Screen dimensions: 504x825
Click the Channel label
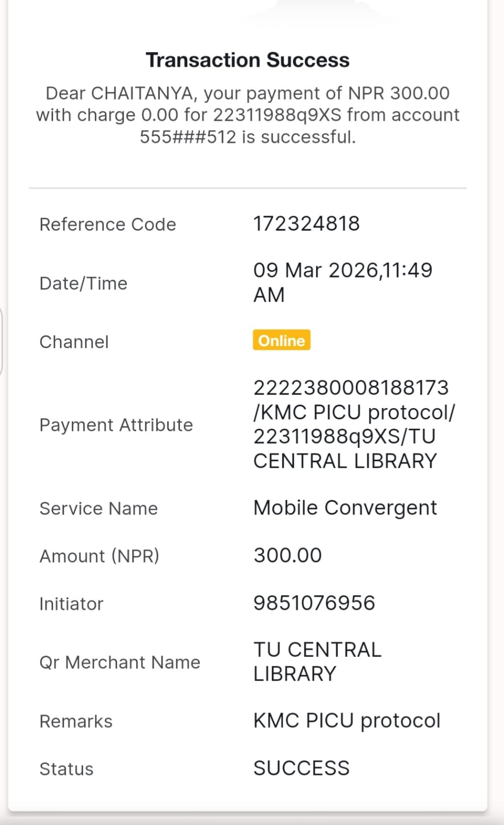click(74, 342)
